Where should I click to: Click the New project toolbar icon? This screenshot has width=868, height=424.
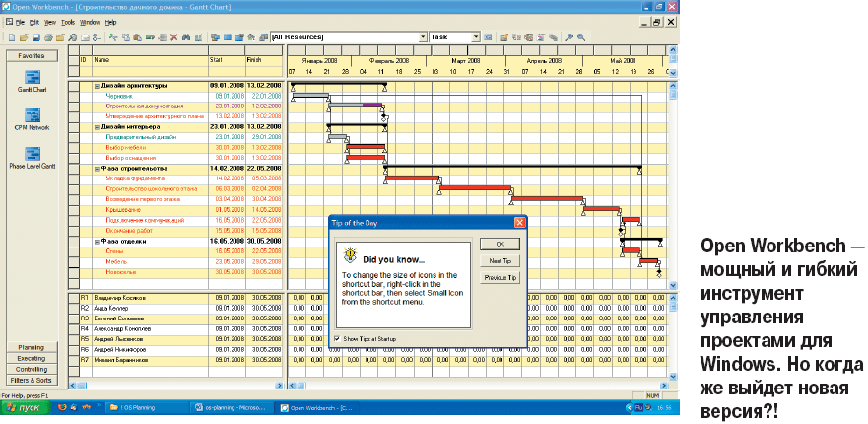pos(12,37)
